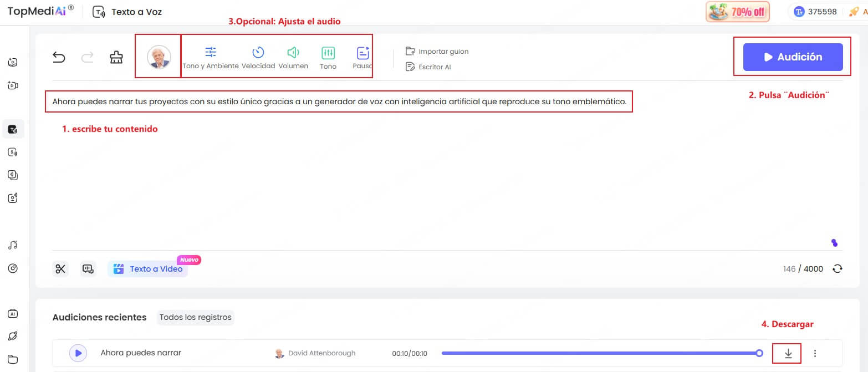868x372 pixels.
Task: Open the Volumen control
Action: (x=293, y=58)
